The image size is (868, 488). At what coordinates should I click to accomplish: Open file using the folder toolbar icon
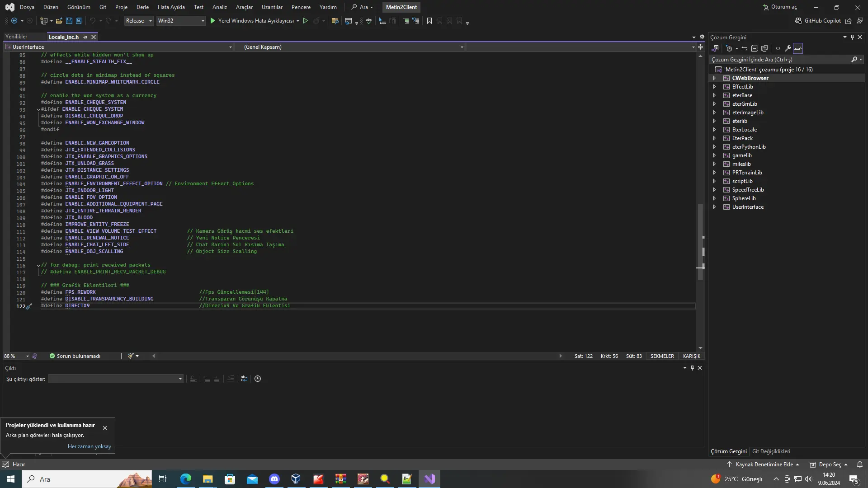point(59,21)
